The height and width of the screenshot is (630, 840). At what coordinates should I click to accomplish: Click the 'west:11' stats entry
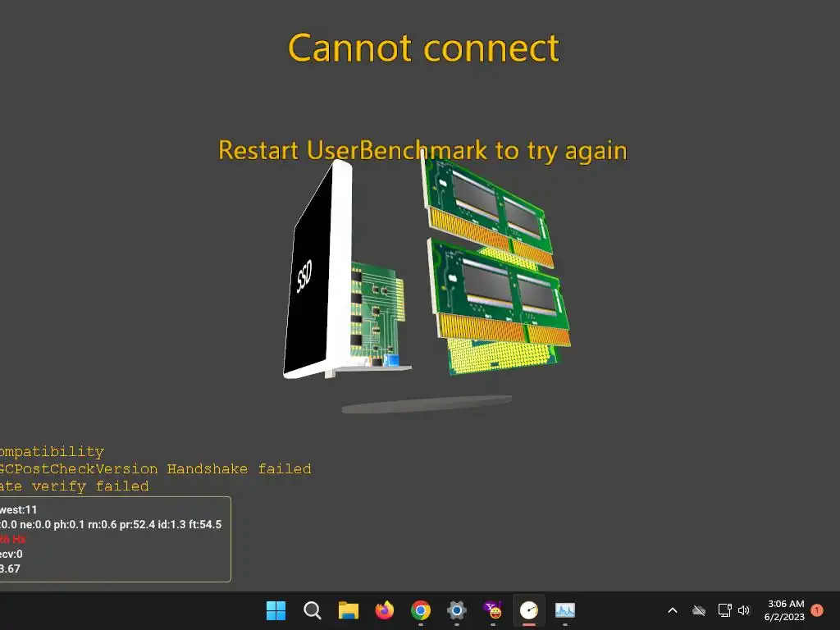18,509
